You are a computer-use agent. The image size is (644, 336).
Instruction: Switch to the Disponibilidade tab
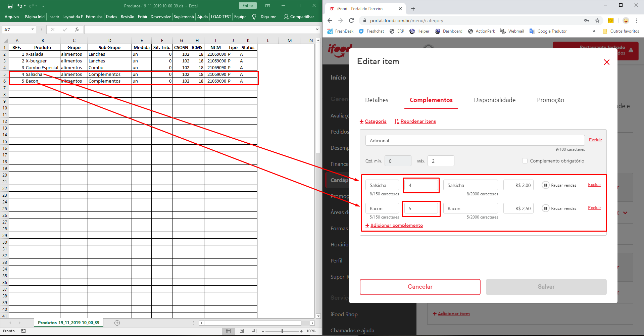(x=495, y=100)
